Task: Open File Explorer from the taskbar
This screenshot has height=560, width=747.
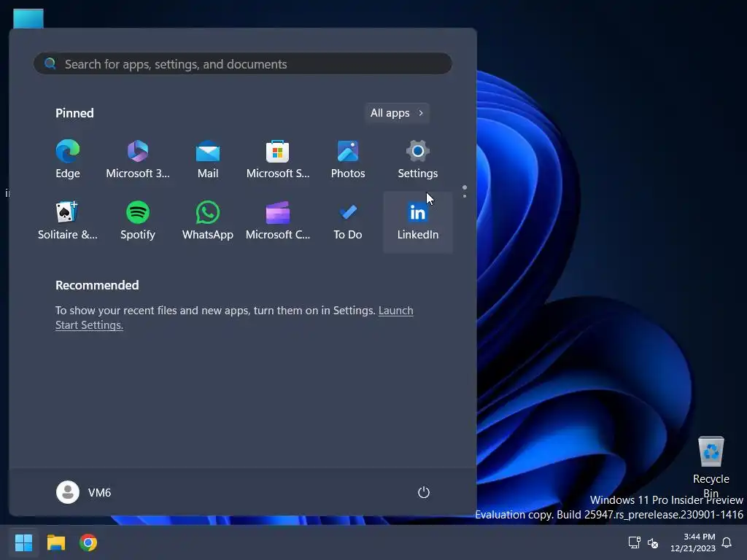Action: coord(55,542)
